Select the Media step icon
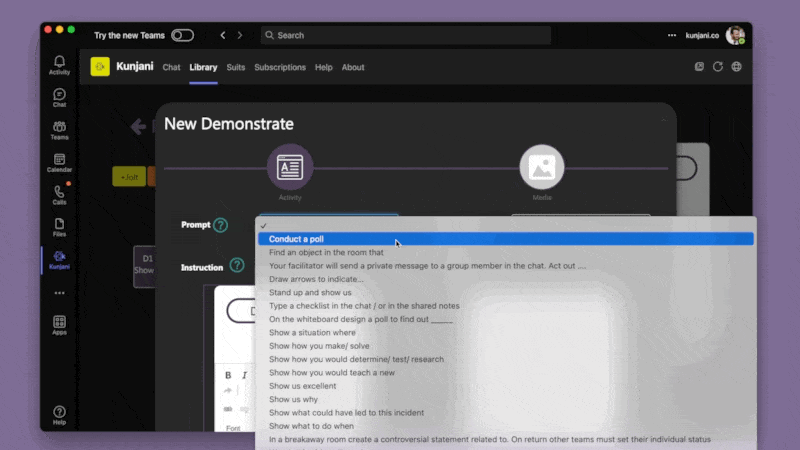The height and width of the screenshot is (450, 800). 542,167
